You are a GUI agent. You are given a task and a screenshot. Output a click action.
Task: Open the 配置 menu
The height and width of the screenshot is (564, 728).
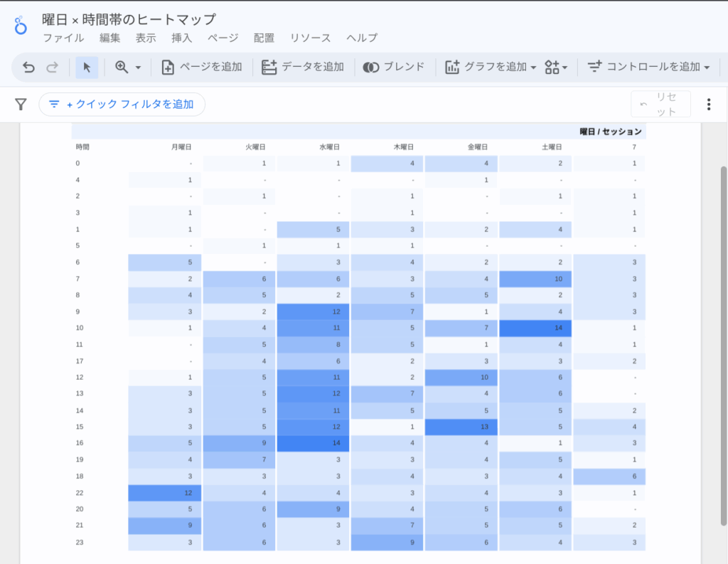[264, 38]
